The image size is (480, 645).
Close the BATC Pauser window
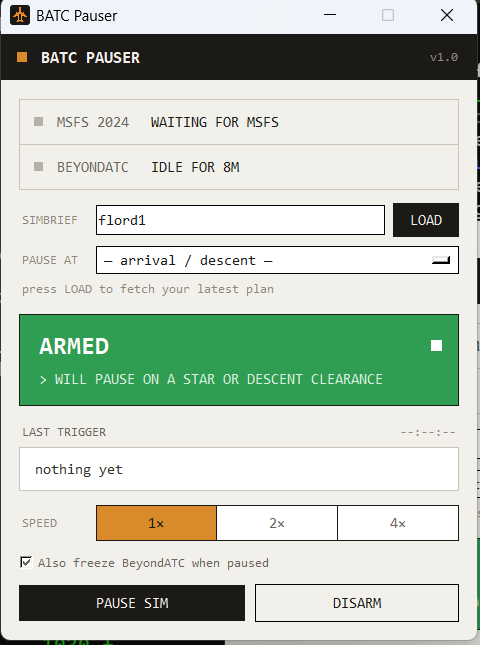[447, 15]
